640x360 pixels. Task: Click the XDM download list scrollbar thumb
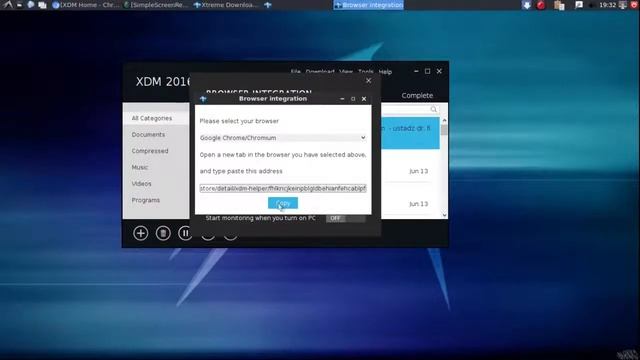444,130
